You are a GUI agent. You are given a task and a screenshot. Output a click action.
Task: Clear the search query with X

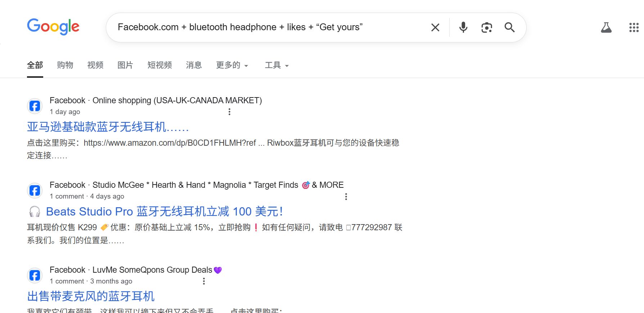coord(435,27)
